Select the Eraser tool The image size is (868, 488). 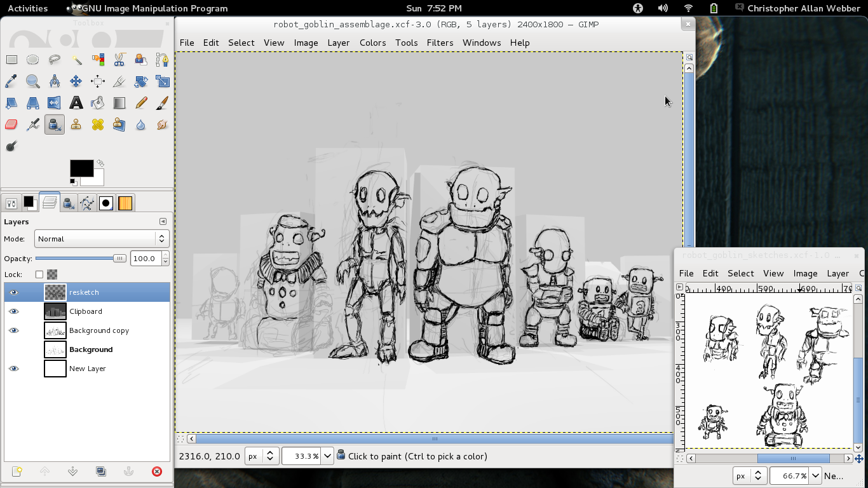[11, 125]
